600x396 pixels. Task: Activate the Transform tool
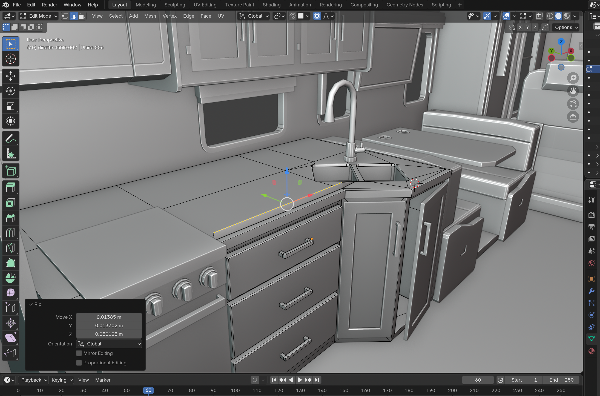click(x=10, y=121)
